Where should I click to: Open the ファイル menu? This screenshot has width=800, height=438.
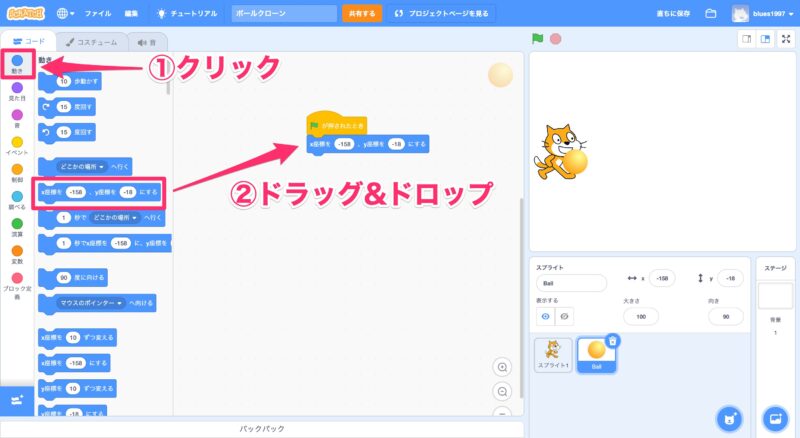click(98, 14)
